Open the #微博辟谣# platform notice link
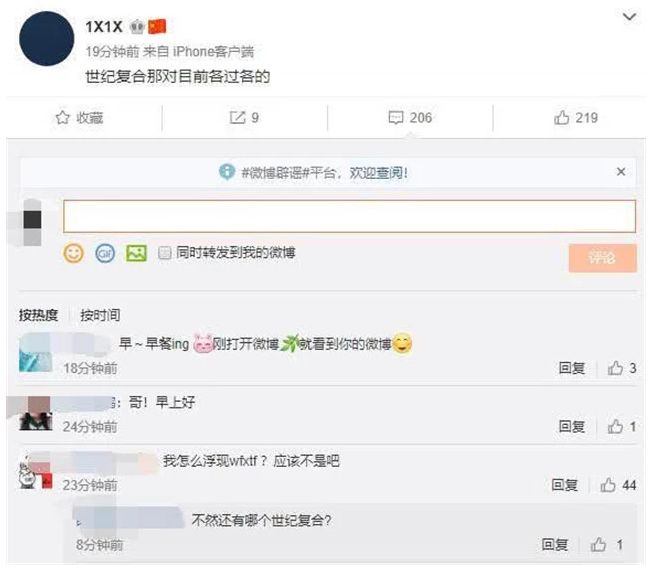This screenshot has height=569, width=649. click(x=314, y=173)
